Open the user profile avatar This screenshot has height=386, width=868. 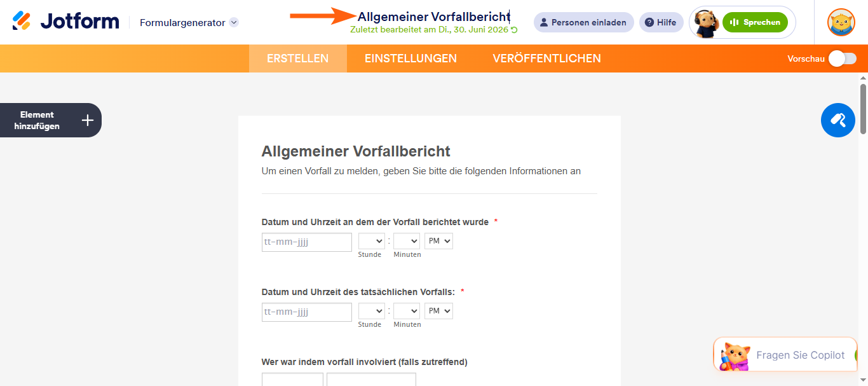click(x=841, y=22)
